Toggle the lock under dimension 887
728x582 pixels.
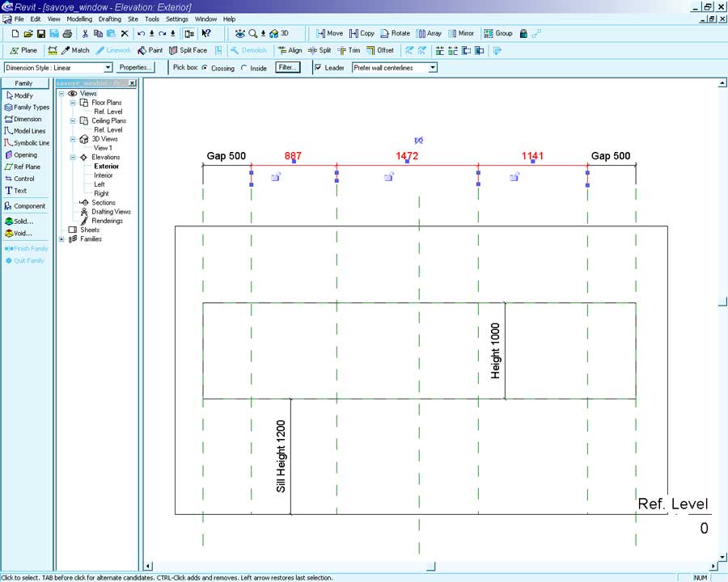point(276,176)
